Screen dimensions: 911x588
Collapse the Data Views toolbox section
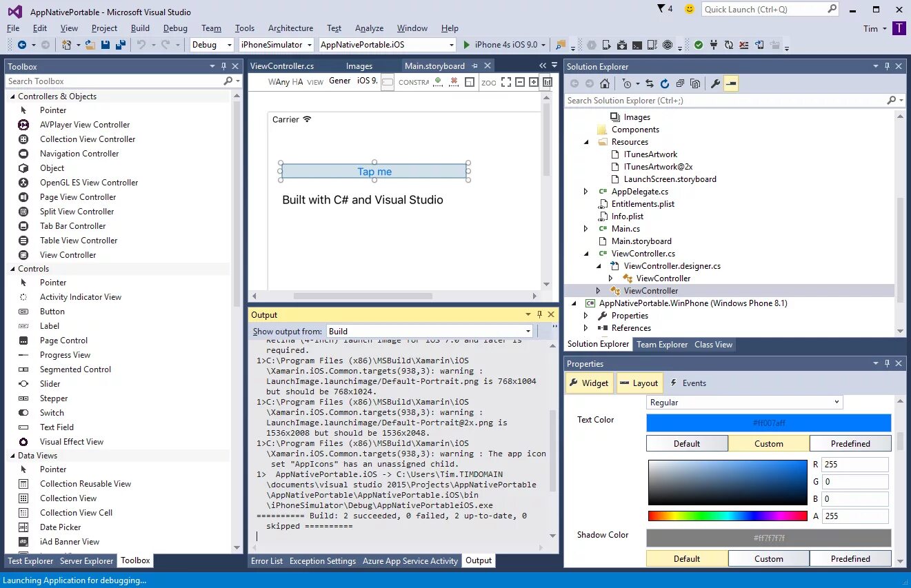tap(12, 456)
